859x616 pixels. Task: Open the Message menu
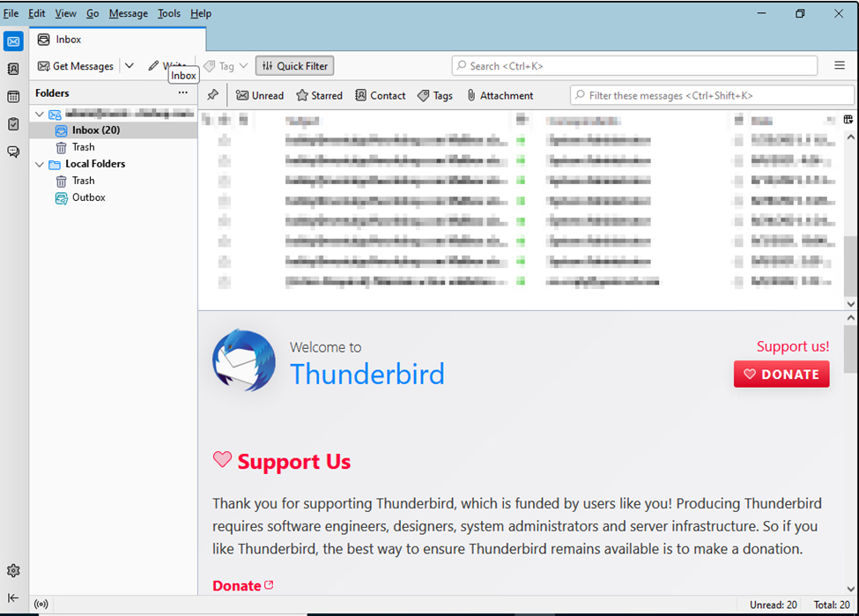129,13
